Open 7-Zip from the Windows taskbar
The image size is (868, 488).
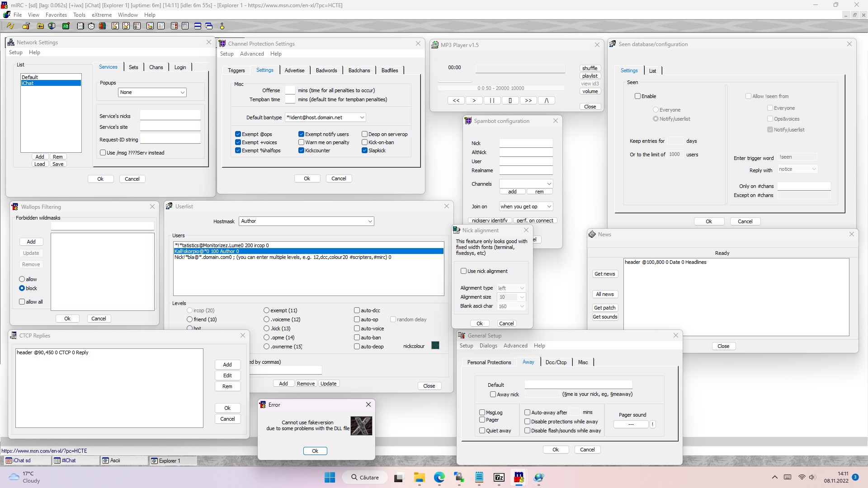tap(499, 478)
